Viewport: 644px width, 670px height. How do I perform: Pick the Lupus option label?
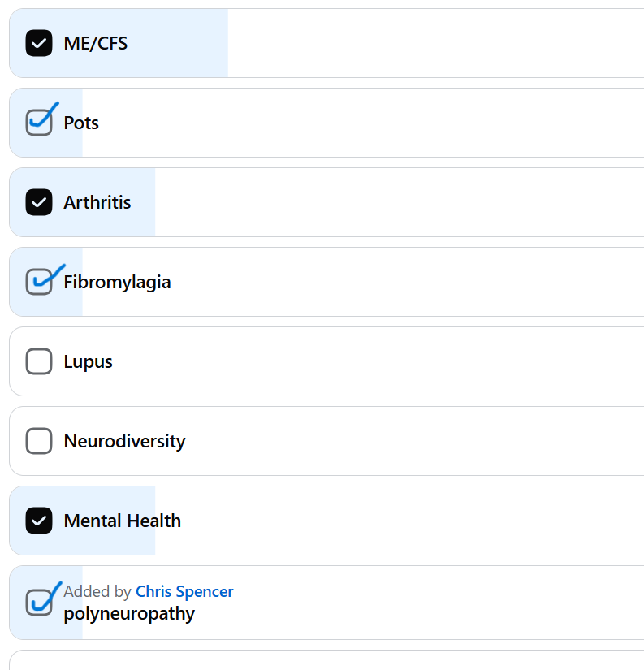click(88, 362)
